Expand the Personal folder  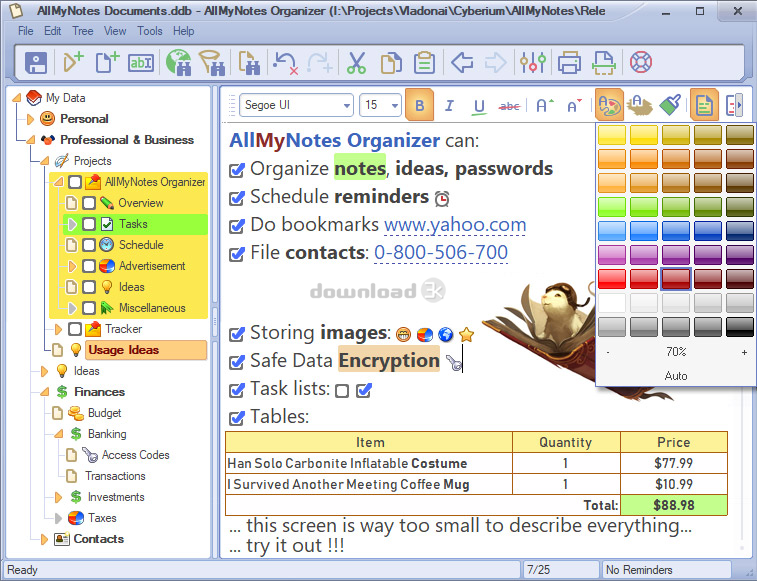click(x=30, y=119)
